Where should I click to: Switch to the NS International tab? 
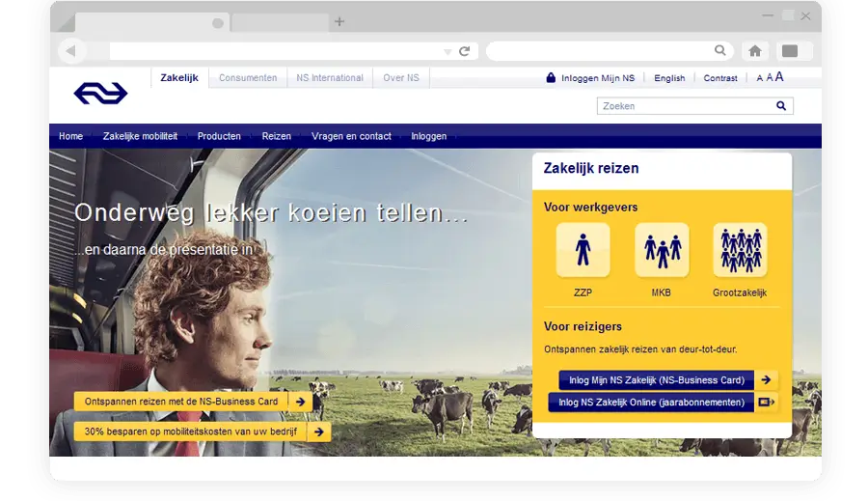pos(330,78)
